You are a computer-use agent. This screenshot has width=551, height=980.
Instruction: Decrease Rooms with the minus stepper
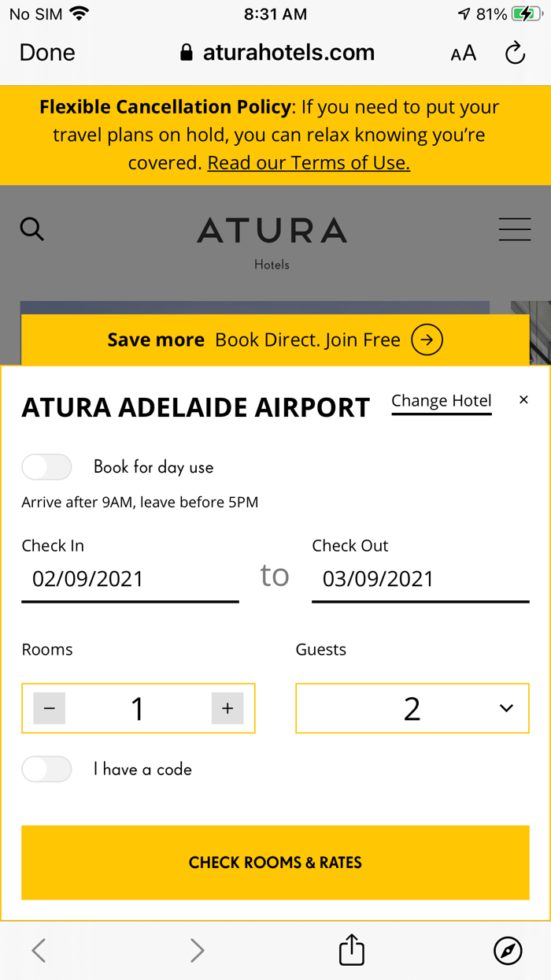pos(49,708)
